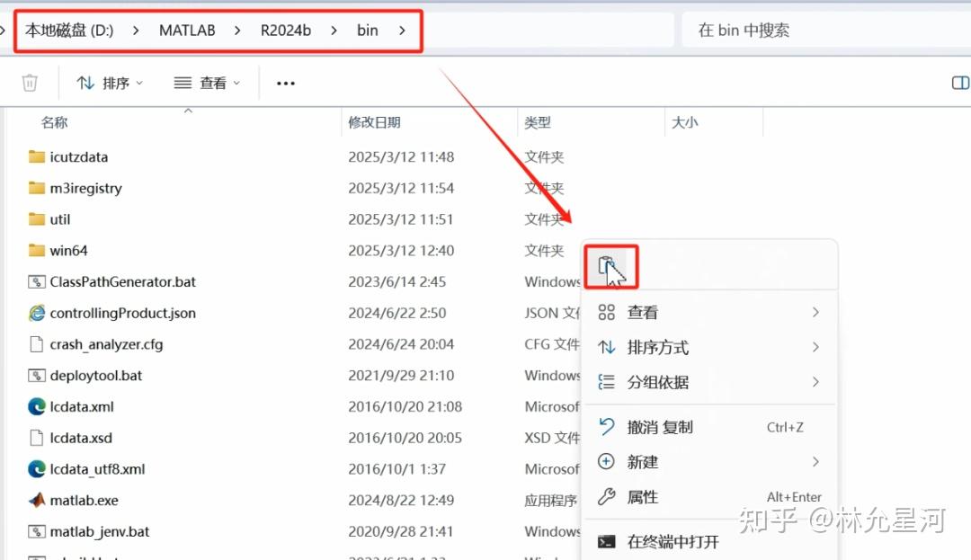The height and width of the screenshot is (560, 971).
Task: Navigate to MATLAB via the breadcrumb path
Action: pos(186,29)
